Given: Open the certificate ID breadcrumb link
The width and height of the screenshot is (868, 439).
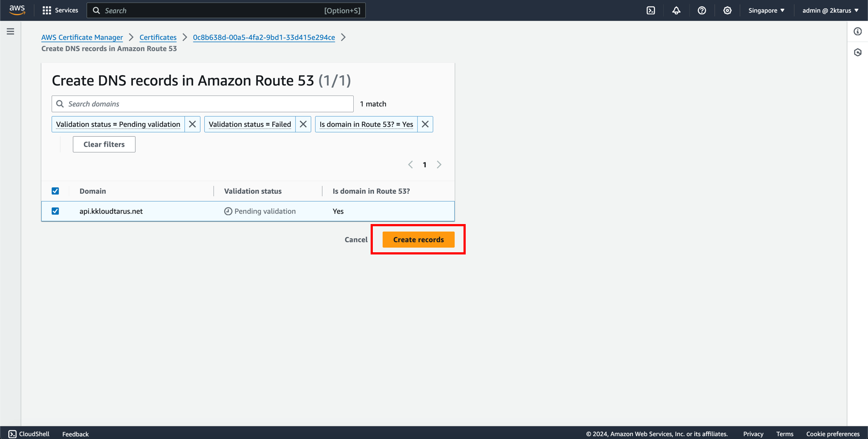Looking at the screenshot, I should [264, 37].
